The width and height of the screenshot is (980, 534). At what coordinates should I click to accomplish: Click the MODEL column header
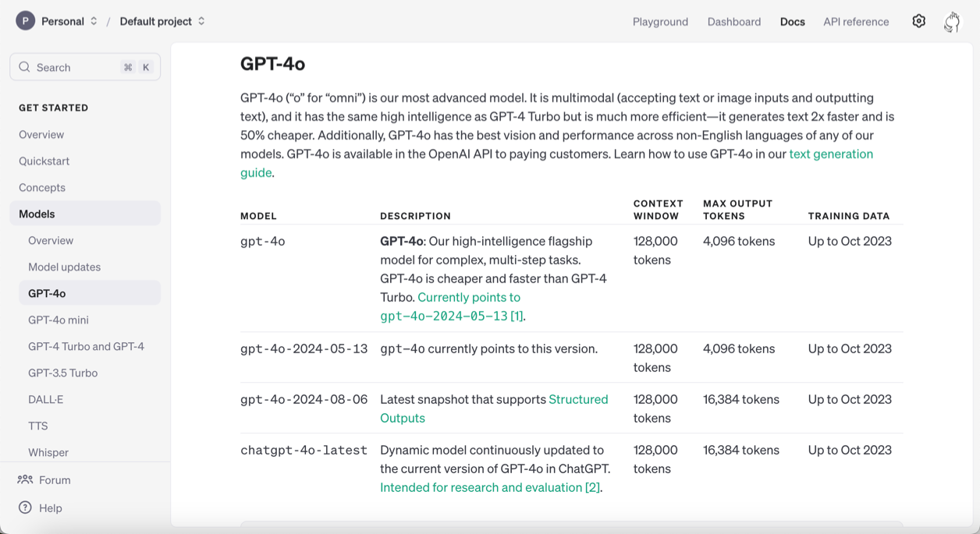click(258, 216)
